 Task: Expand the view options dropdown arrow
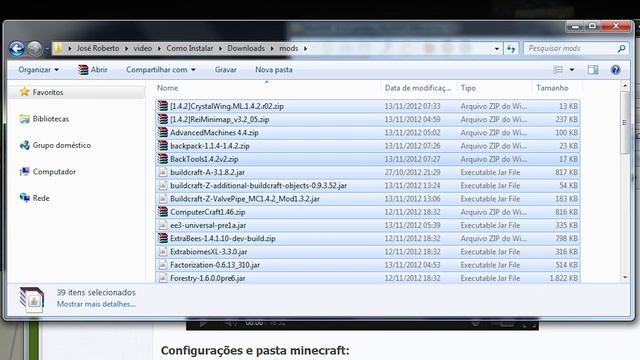point(572,70)
